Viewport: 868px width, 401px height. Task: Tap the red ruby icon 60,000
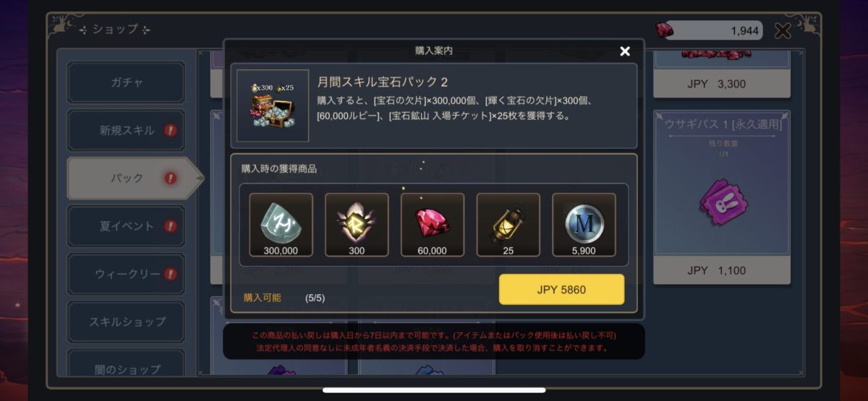coord(433,225)
